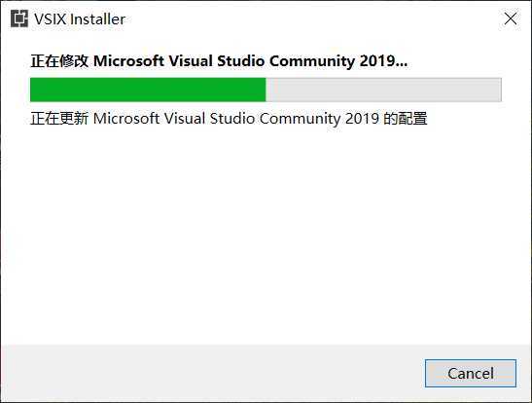Click the word "Microsoft" in the bold heading
The width and height of the screenshot is (532, 403).
[x=128, y=61]
